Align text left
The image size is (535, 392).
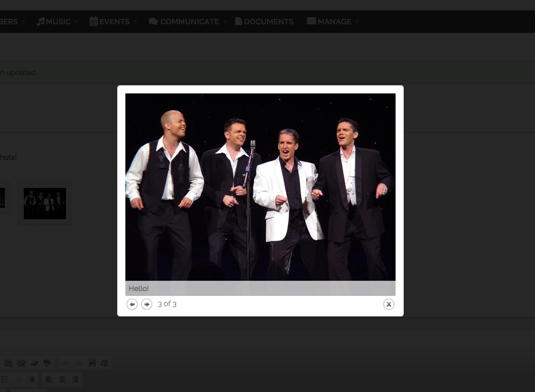[49, 379]
